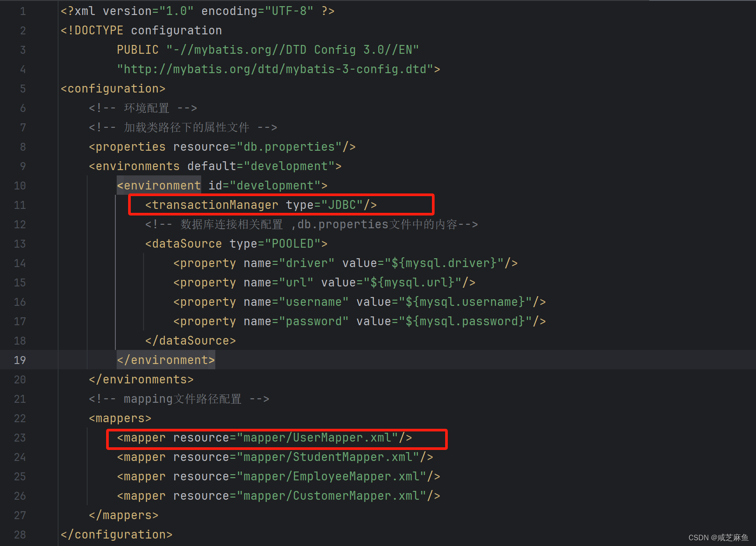Click the 环境配置 comment line
The image size is (756, 546).
pos(143,108)
